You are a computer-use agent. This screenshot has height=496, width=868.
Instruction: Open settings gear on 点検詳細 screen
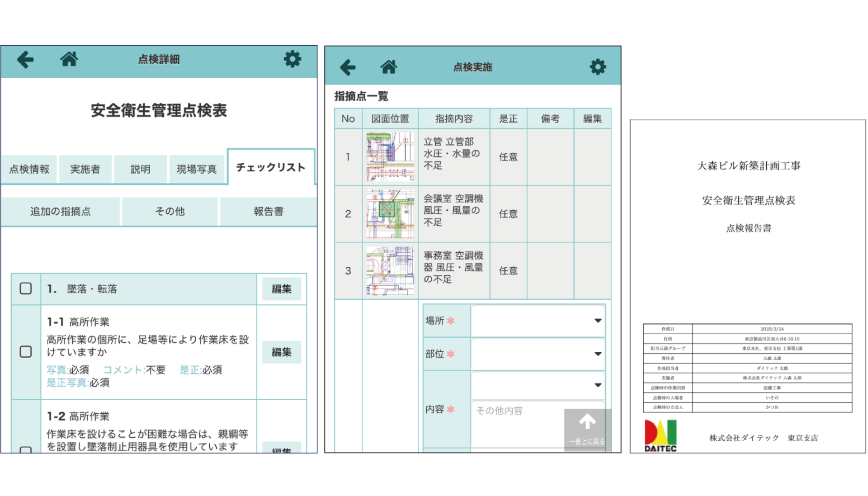(292, 59)
